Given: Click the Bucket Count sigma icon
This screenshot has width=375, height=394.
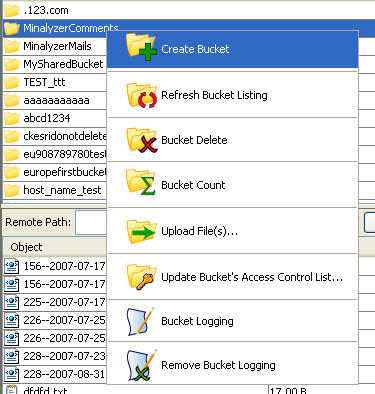Looking at the screenshot, I should tap(141, 182).
